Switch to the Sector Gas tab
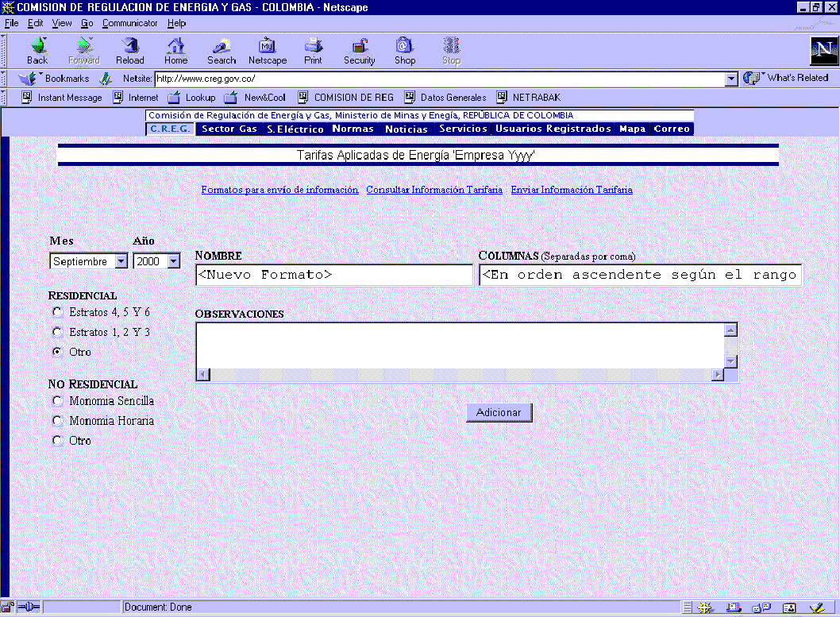 point(229,129)
